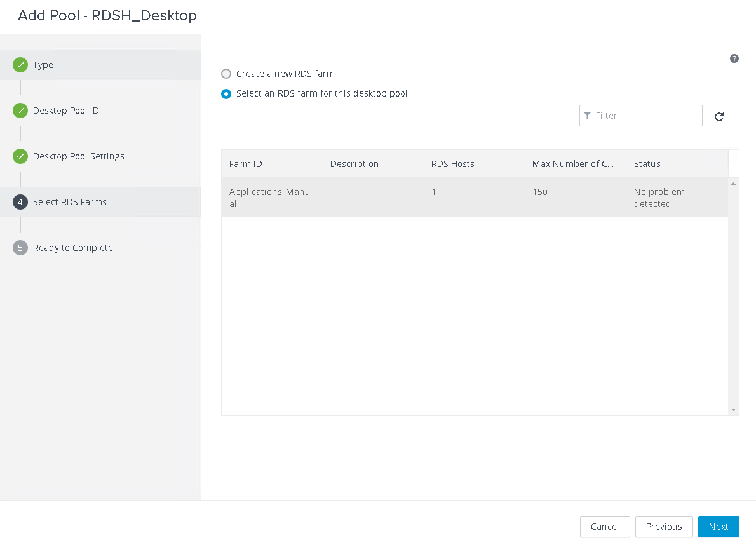
Task: Click the Desktop Pool ID checkmark icon
Action: point(20,111)
